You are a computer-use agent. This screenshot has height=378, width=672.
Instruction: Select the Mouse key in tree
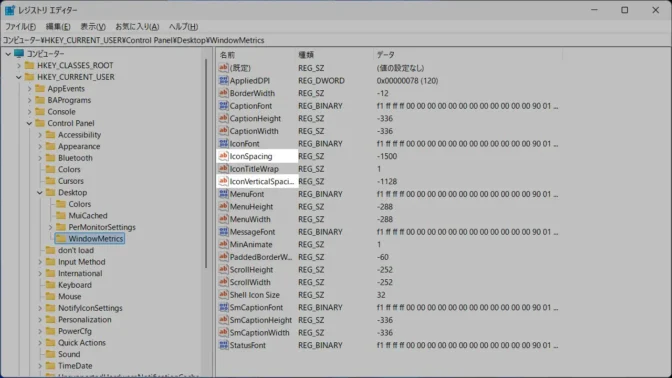(x=69, y=297)
